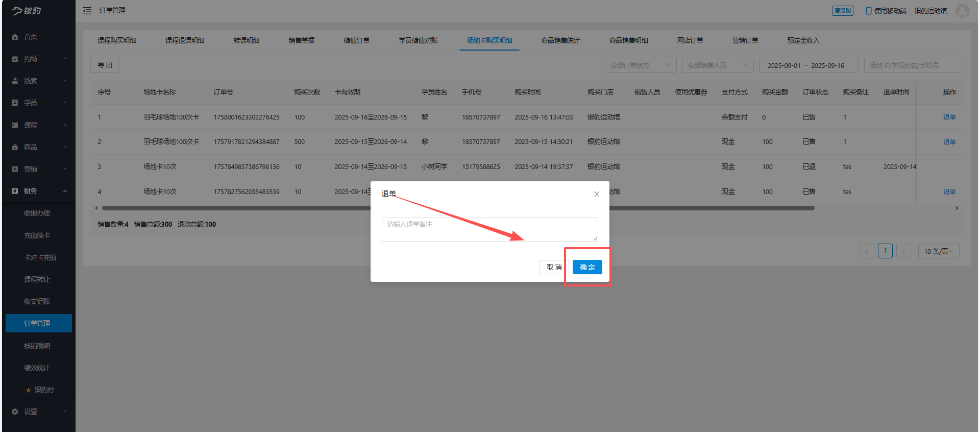980x432 pixels.
Task: Go to previous page arrow
Action: [867, 251]
